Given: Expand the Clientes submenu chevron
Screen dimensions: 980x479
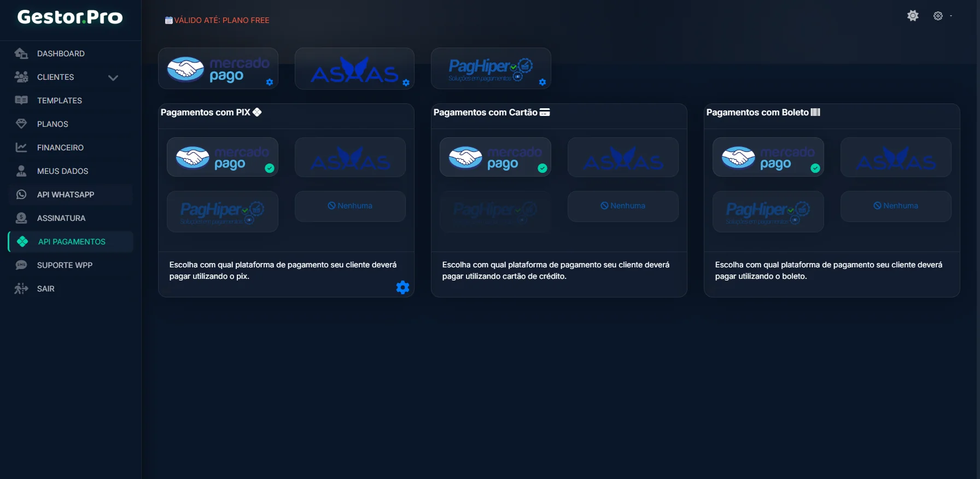Looking at the screenshot, I should pyautogui.click(x=113, y=78).
